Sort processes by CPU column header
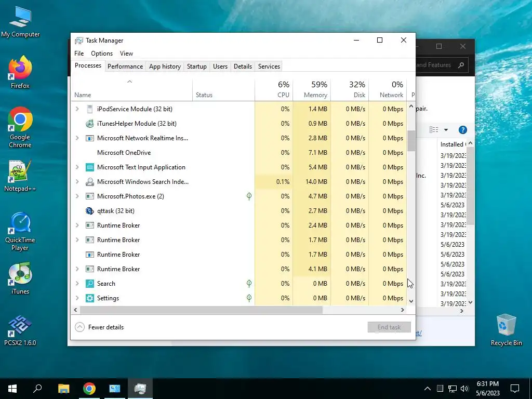Image resolution: width=532 pixels, height=399 pixels. (x=274, y=90)
